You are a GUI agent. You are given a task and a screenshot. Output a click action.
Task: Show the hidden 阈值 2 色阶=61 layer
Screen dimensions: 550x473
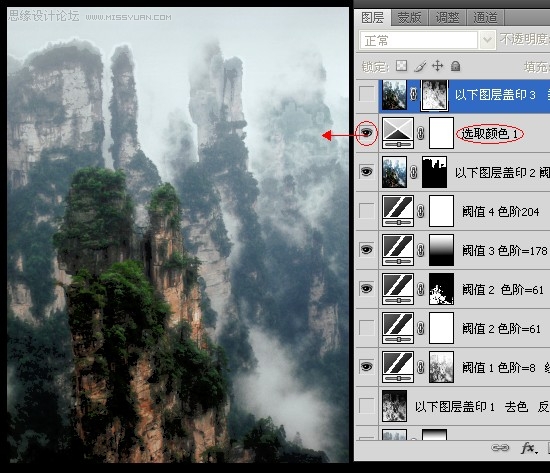367,328
